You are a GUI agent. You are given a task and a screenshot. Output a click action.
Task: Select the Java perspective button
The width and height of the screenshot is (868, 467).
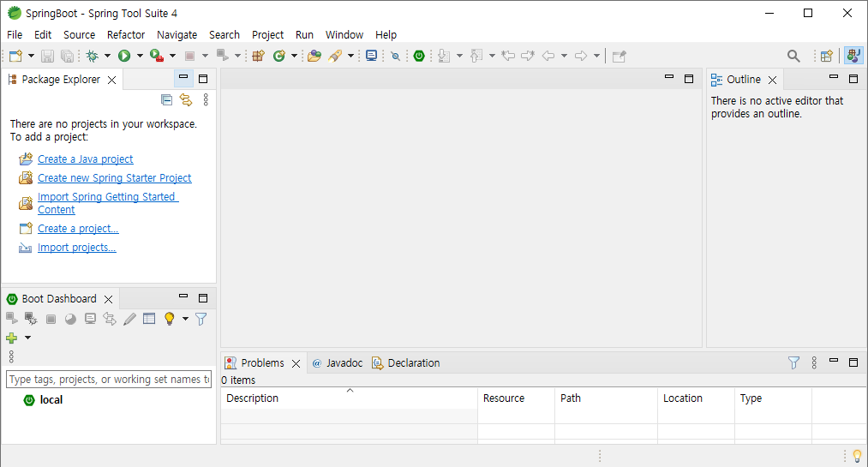(853, 56)
